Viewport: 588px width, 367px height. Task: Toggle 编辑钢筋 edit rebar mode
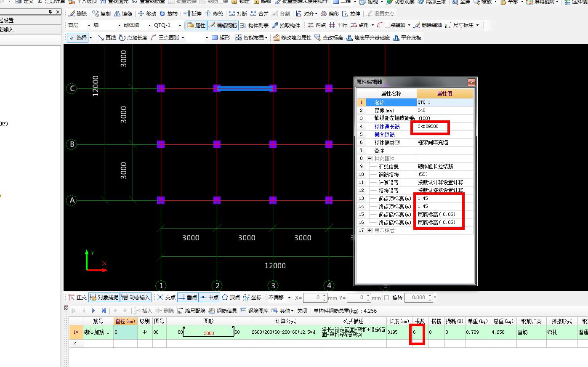tap(223, 25)
